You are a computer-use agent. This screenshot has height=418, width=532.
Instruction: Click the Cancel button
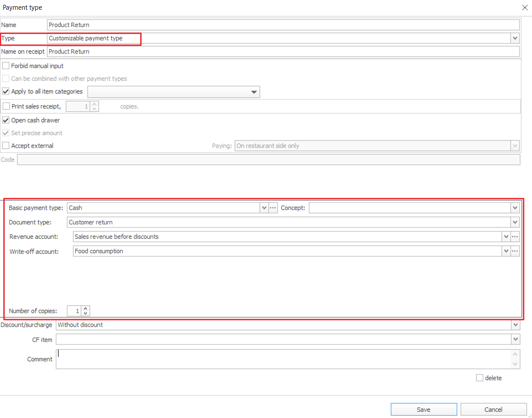coord(493,410)
